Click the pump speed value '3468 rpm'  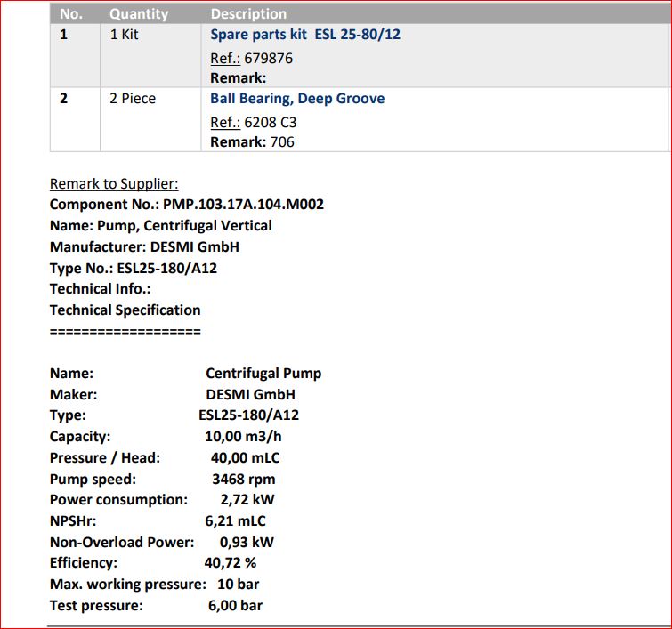243,479
